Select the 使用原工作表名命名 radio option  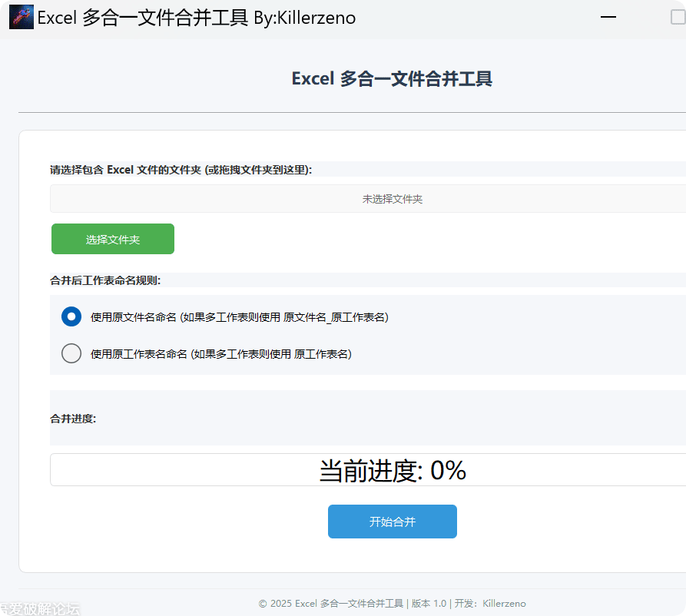coord(71,353)
